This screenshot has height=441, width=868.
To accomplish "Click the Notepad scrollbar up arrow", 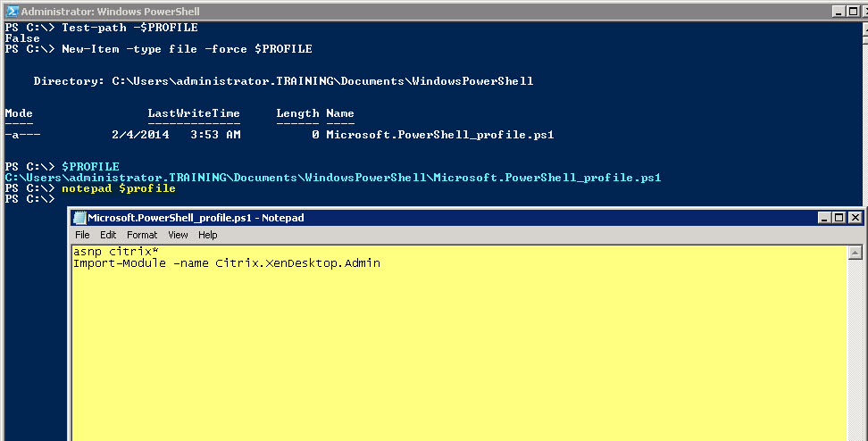I will [855, 253].
